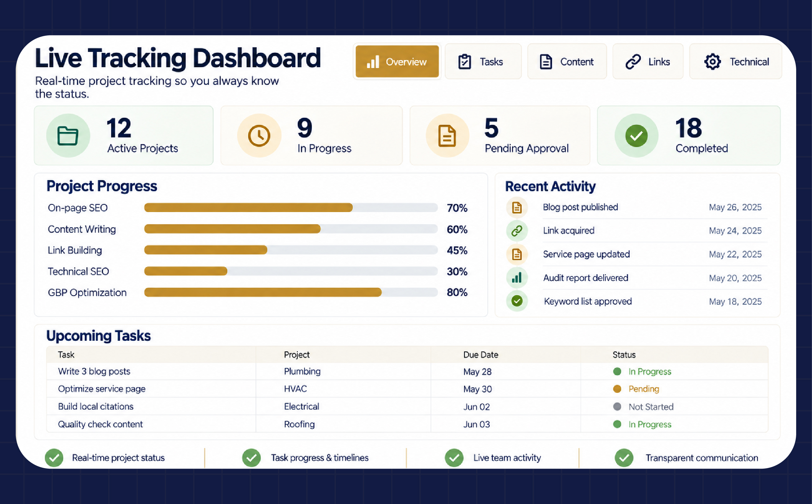Screen dimensions: 812x504
Task: Click the "Build local citations" task
Action: coord(96,407)
